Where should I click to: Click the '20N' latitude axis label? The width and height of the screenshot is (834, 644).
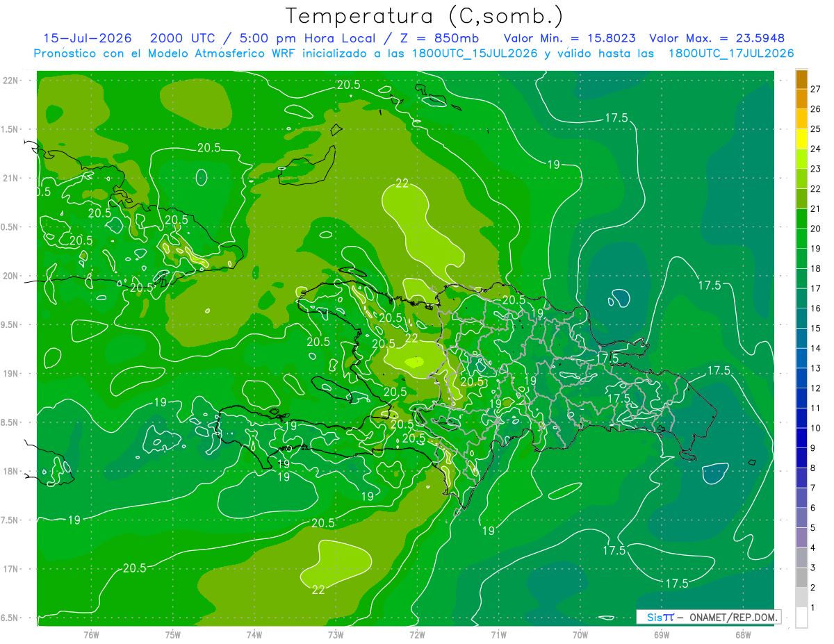(x=12, y=276)
